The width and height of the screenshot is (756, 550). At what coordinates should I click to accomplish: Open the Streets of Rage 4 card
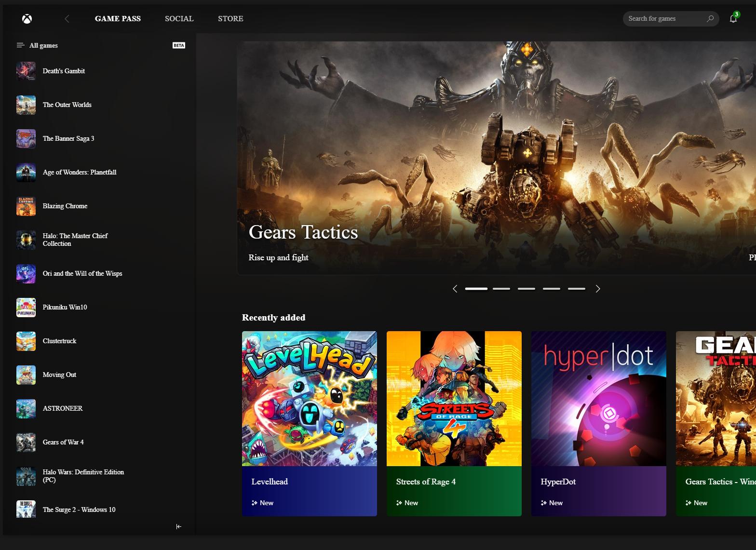tap(454, 424)
